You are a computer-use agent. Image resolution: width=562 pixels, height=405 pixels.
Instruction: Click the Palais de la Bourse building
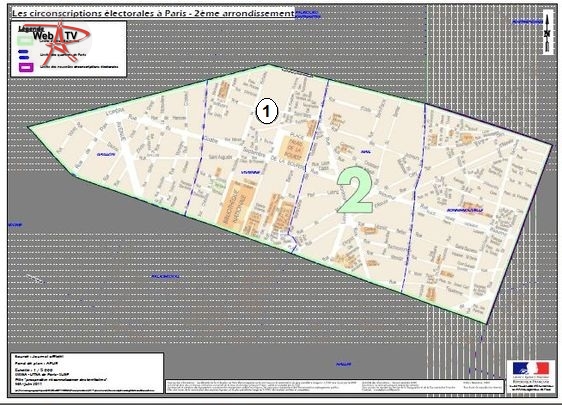point(293,149)
